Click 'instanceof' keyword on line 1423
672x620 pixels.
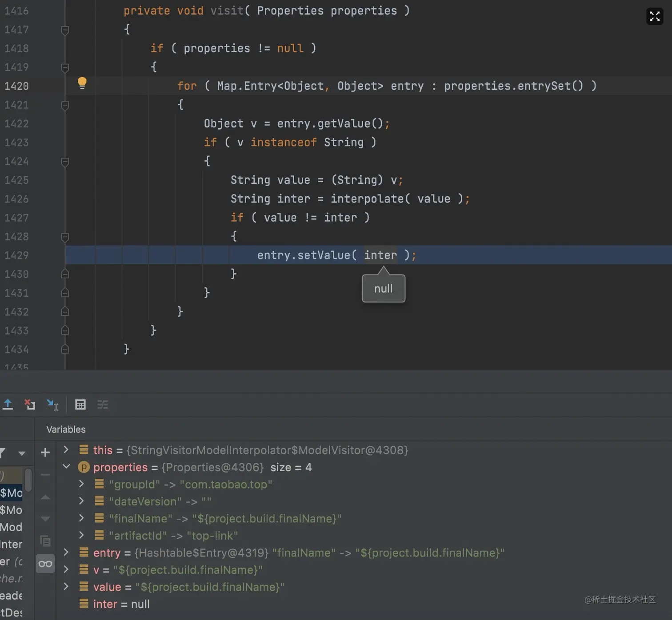(x=284, y=142)
